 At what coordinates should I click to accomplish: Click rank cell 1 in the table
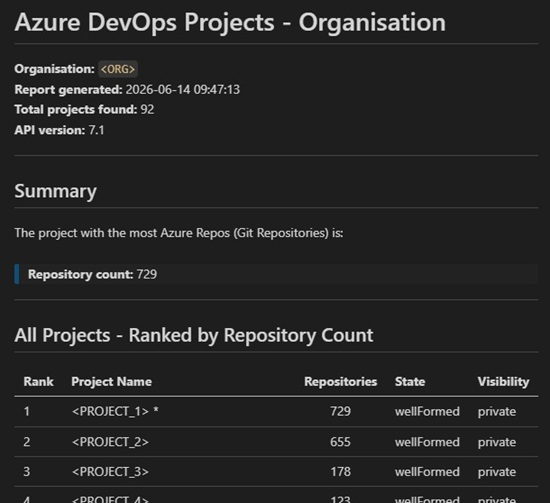[x=27, y=411]
